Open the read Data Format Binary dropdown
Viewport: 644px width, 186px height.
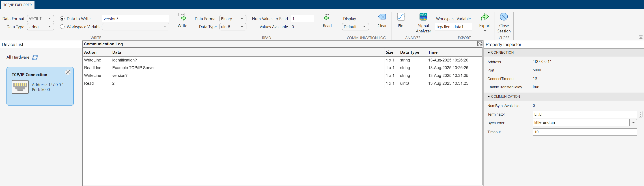pyautogui.click(x=233, y=19)
